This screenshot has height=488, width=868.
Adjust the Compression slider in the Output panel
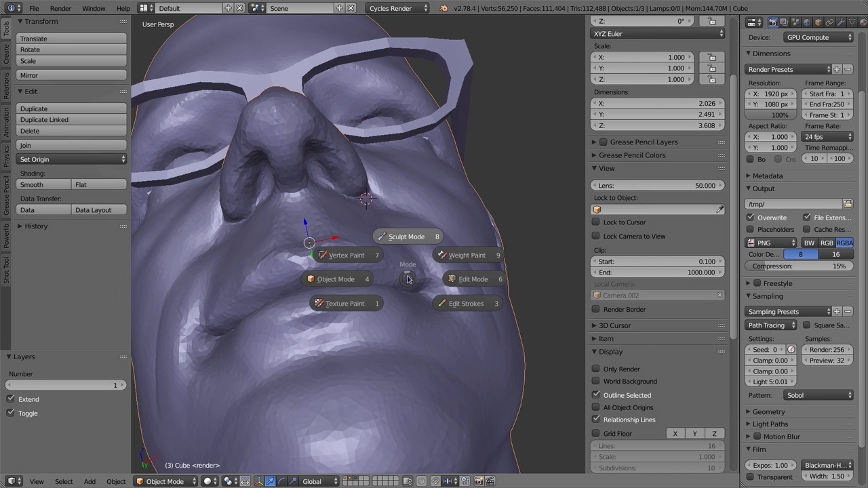(800, 266)
